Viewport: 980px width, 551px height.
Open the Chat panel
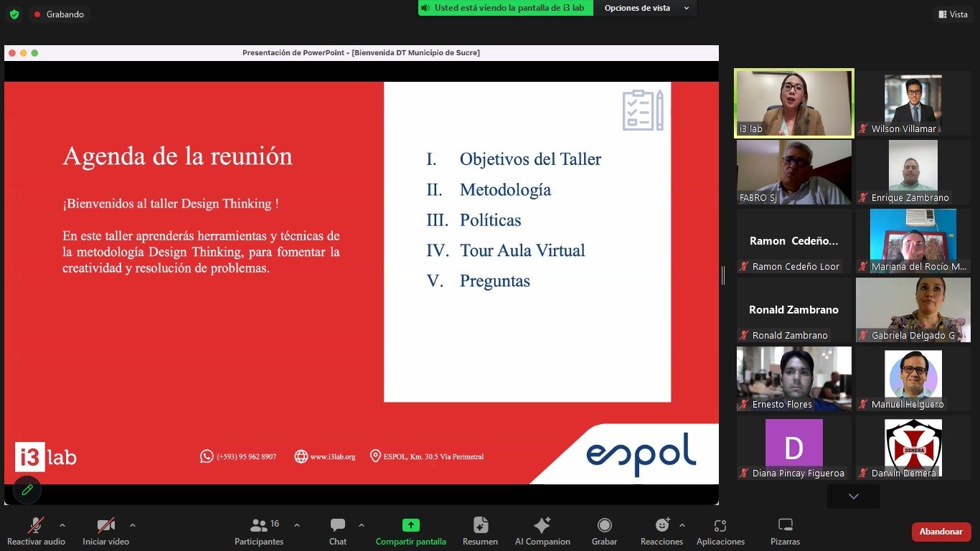(338, 532)
